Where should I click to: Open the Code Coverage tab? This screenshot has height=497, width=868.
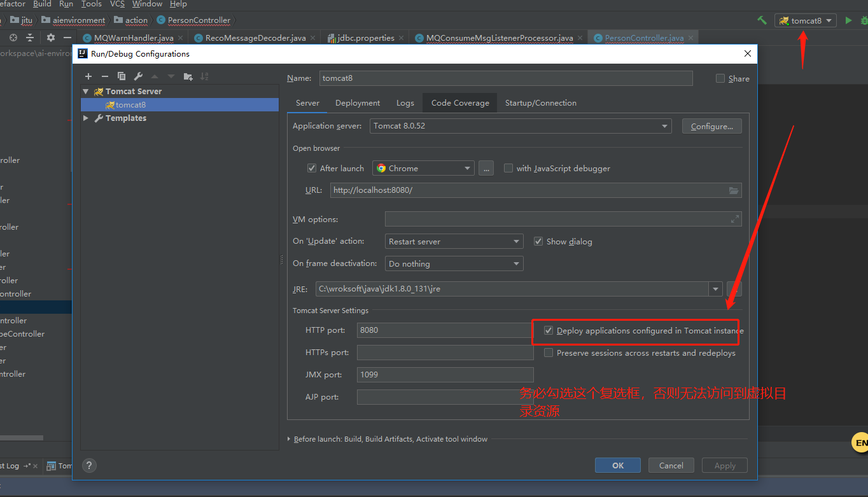pyautogui.click(x=460, y=103)
